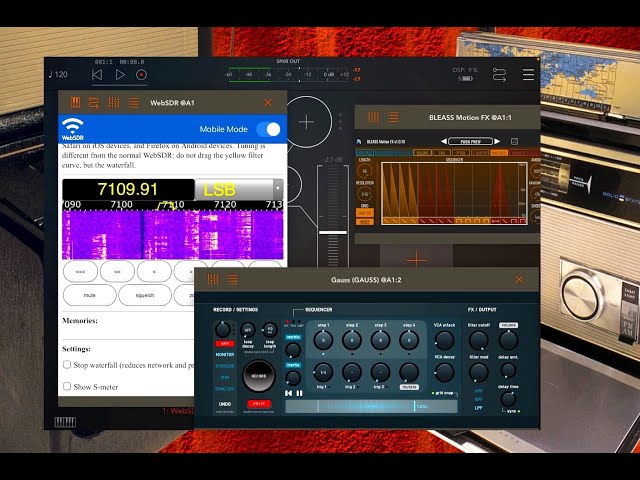Viewport: 640px width, 480px height.
Task: Click the WebSDR wifi logo
Action: (x=73, y=129)
